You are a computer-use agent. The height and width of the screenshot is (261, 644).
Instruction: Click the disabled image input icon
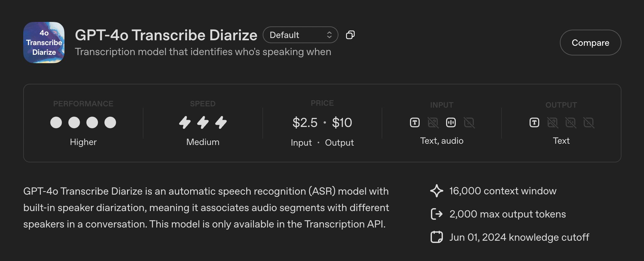pyautogui.click(x=433, y=123)
